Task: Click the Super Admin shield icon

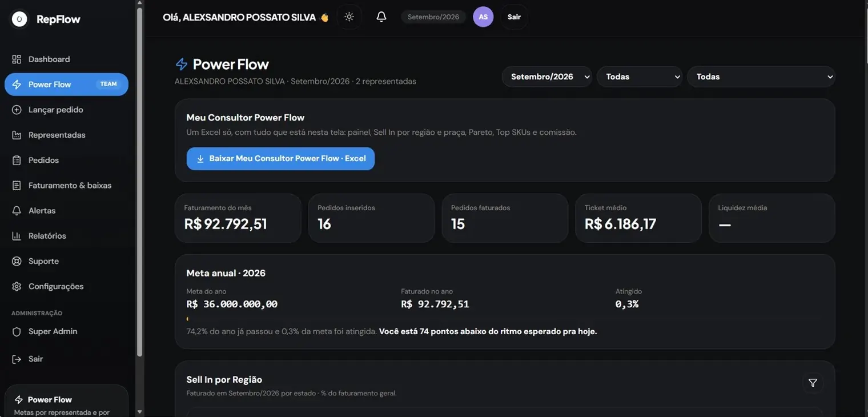Action: click(17, 331)
